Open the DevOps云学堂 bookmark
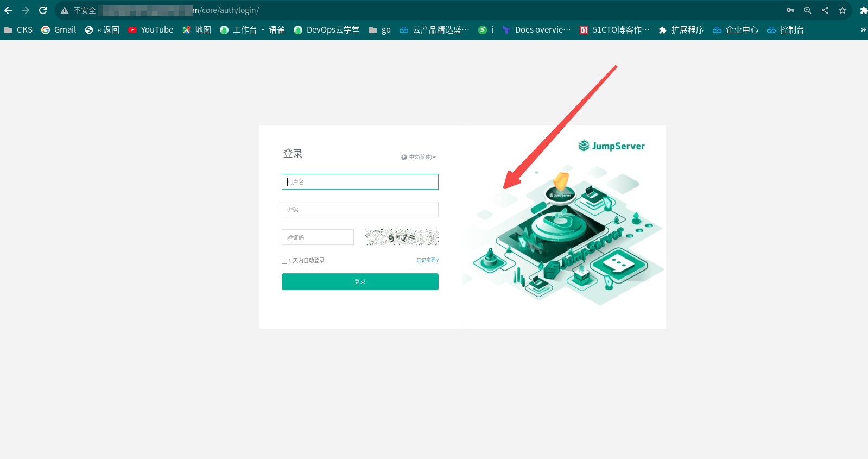868x459 pixels. [x=327, y=30]
